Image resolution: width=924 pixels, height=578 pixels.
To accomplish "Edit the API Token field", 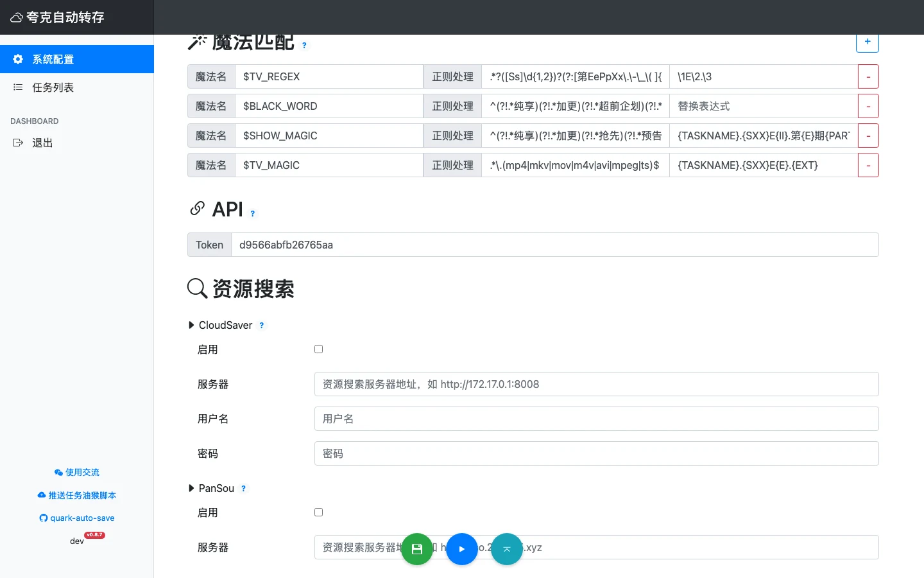I will coord(554,245).
